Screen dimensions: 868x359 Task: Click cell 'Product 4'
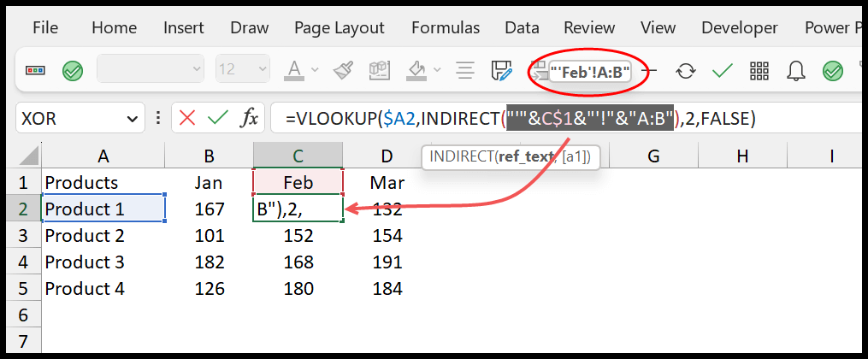point(103,289)
